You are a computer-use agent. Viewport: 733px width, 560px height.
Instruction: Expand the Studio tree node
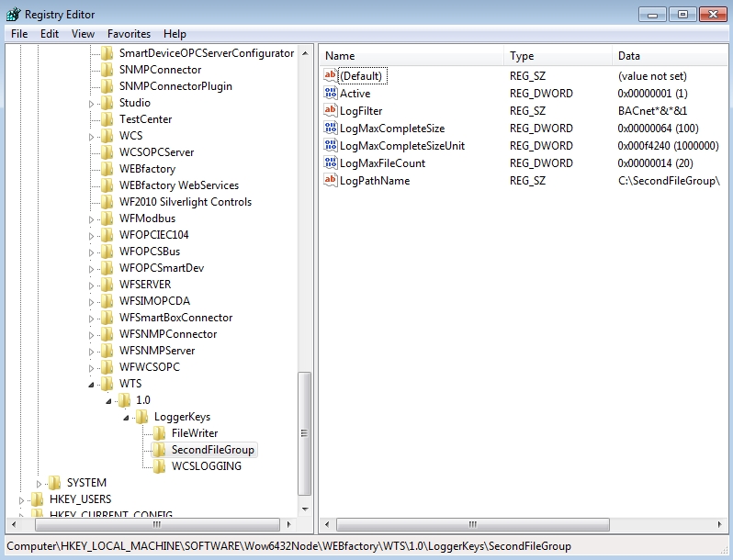[x=91, y=104]
